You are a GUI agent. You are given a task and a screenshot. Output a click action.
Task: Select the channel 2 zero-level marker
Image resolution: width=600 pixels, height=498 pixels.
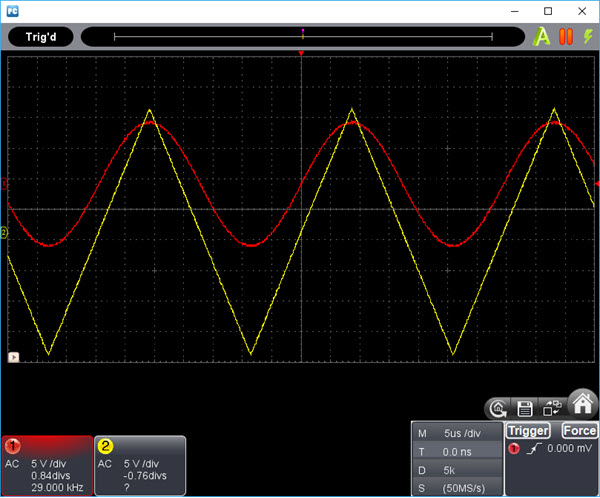[4, 232]
